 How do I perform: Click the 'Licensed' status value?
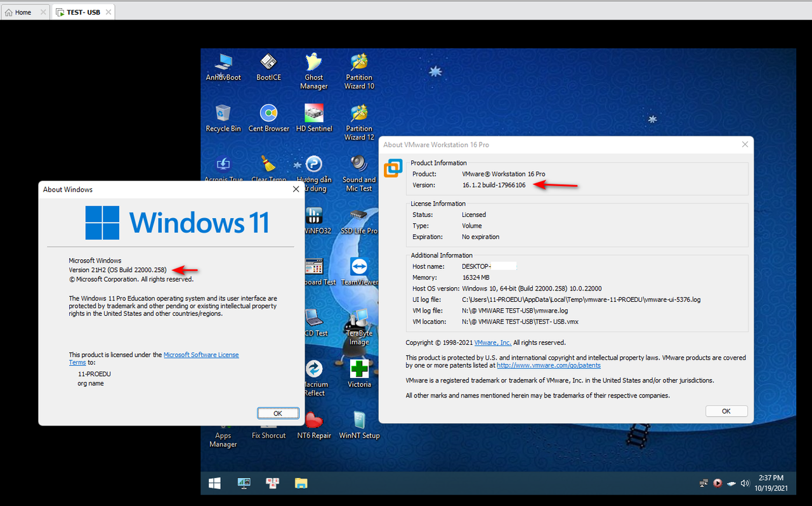pos(474,215)
